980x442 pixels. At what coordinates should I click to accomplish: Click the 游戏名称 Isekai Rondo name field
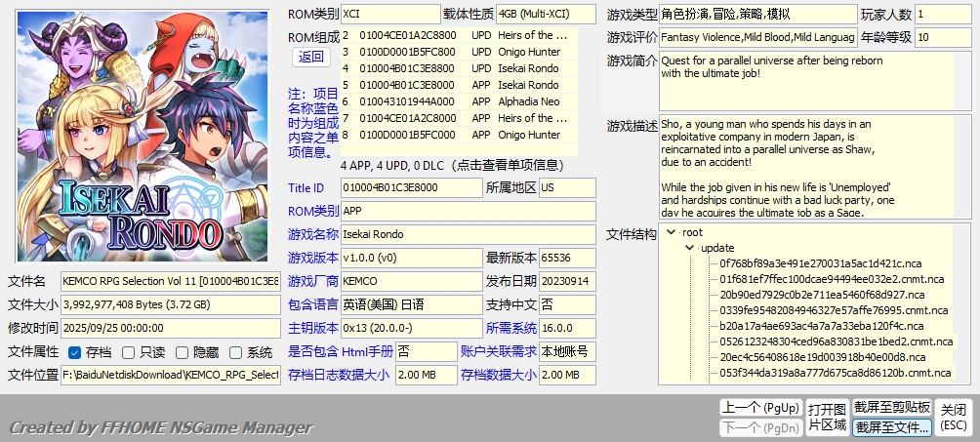pos(468,234)
